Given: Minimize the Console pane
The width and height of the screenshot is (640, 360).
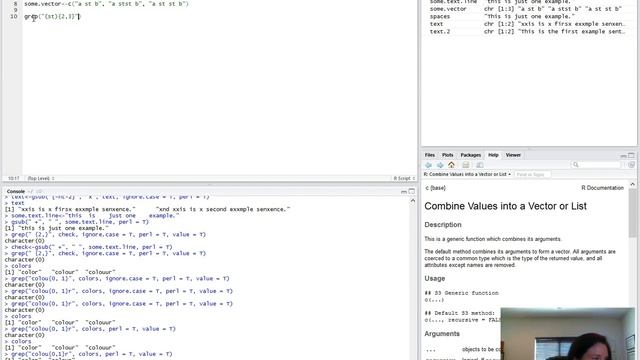Looking at the screenshot, I should pyautogui.click(x=404, y=191).
